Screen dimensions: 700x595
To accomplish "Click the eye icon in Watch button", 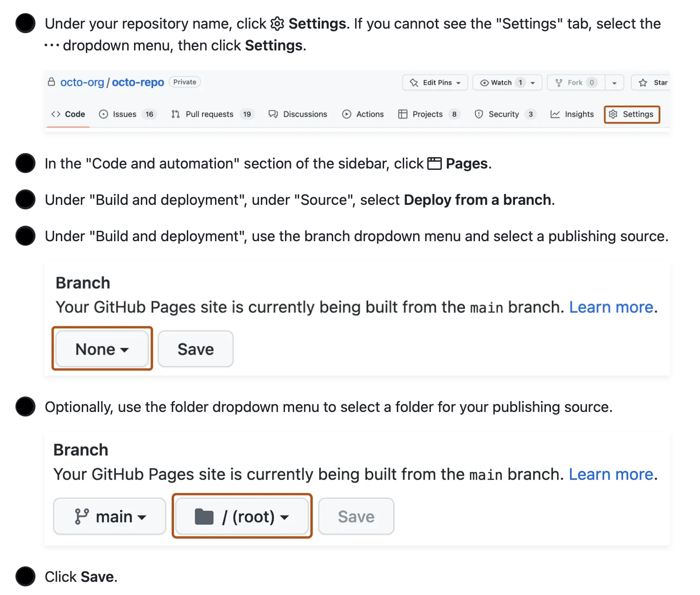I will [x=485, y=83].
